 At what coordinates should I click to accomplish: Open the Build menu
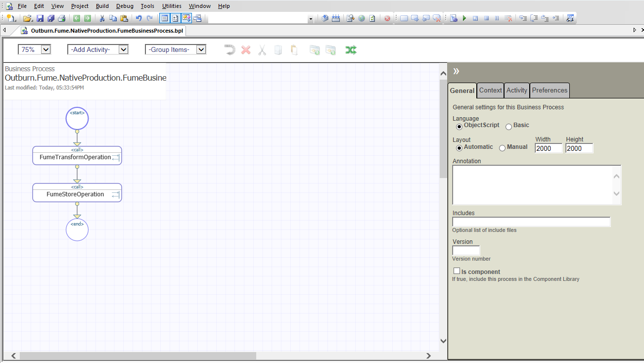tap(102, 6)
